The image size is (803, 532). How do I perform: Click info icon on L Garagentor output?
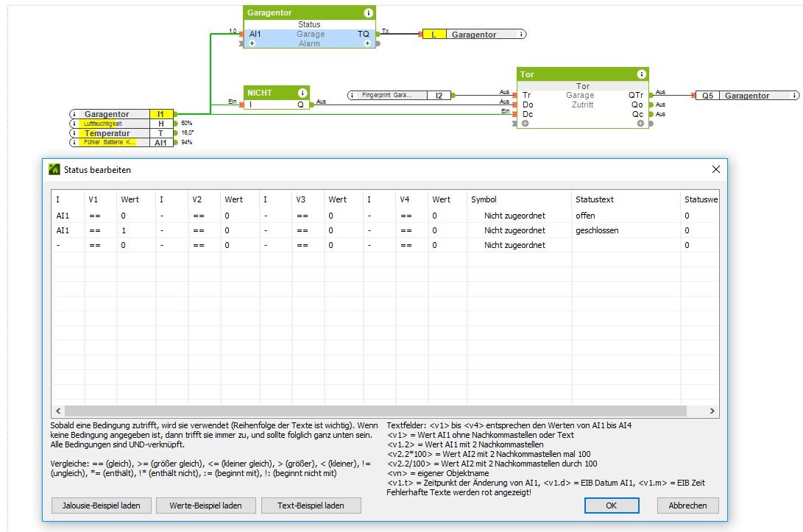click(x=521, y=35)
